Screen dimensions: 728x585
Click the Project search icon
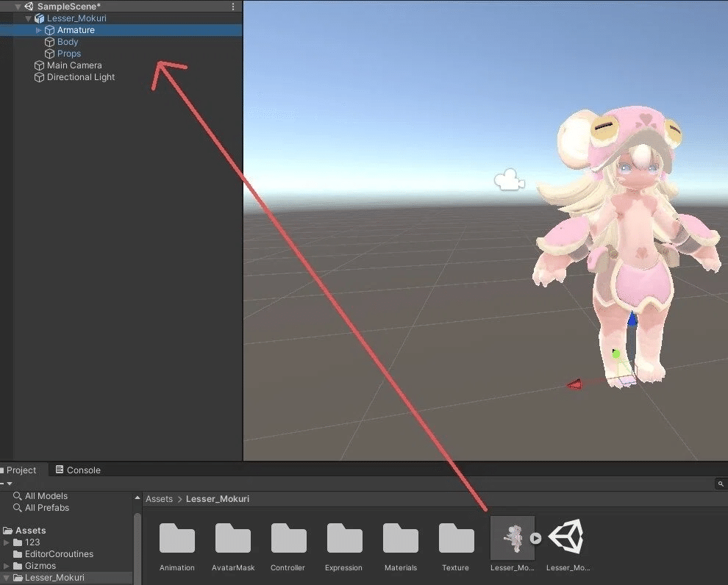pos(721,484)
